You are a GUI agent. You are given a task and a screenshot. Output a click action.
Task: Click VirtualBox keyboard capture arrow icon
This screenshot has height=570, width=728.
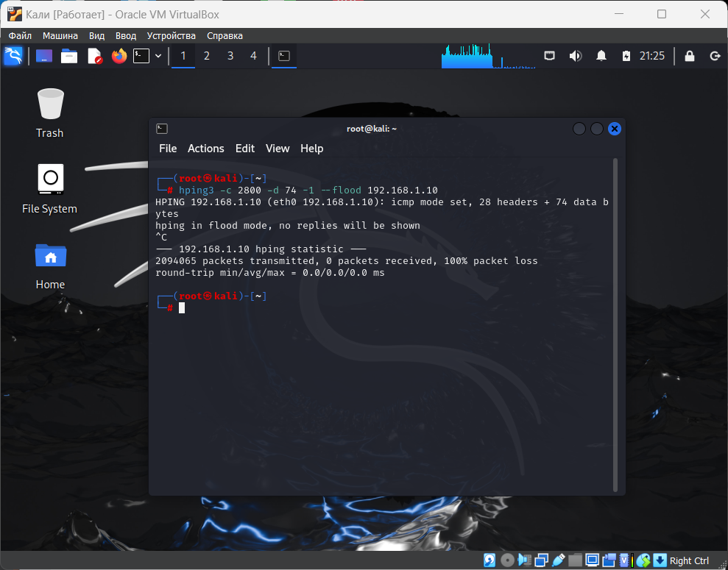660,560
